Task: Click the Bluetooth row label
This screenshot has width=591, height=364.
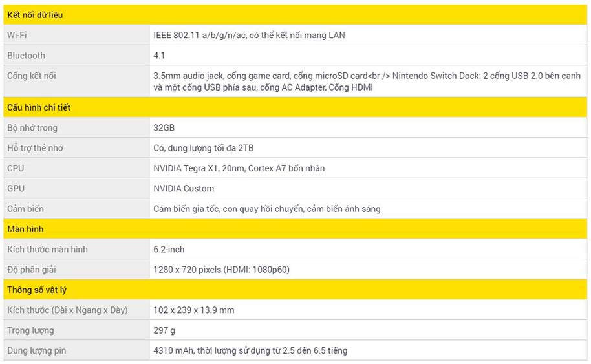Action: point(27,56)
